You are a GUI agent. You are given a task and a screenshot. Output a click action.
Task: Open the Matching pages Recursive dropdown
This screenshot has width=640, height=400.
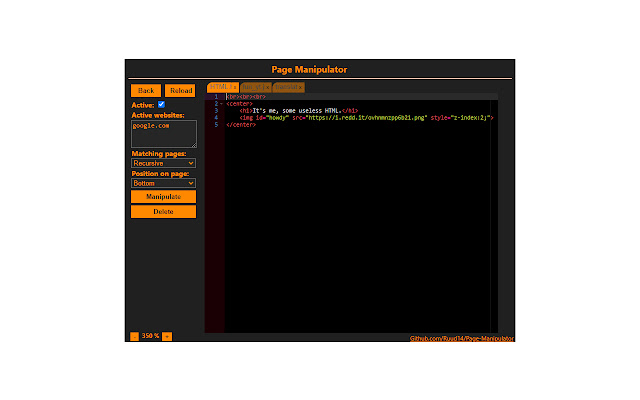[163, 163]
